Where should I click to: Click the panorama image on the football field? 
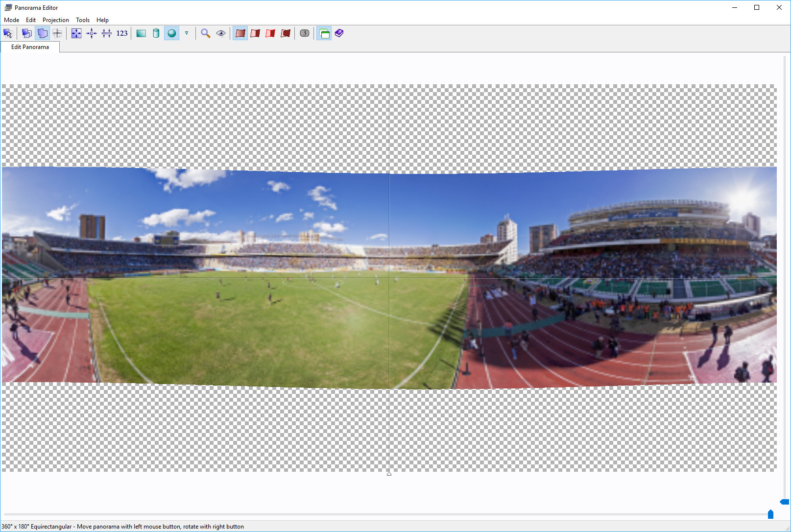click(274, 328)
